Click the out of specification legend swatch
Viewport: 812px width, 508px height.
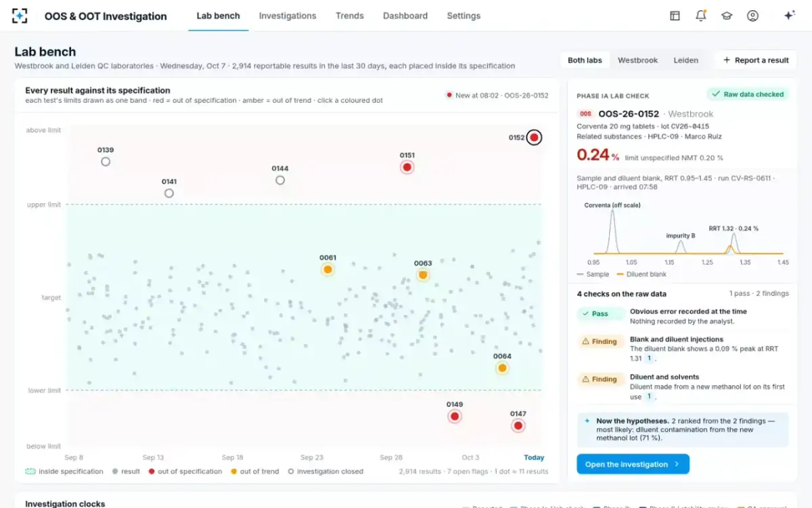click(152, 471)
